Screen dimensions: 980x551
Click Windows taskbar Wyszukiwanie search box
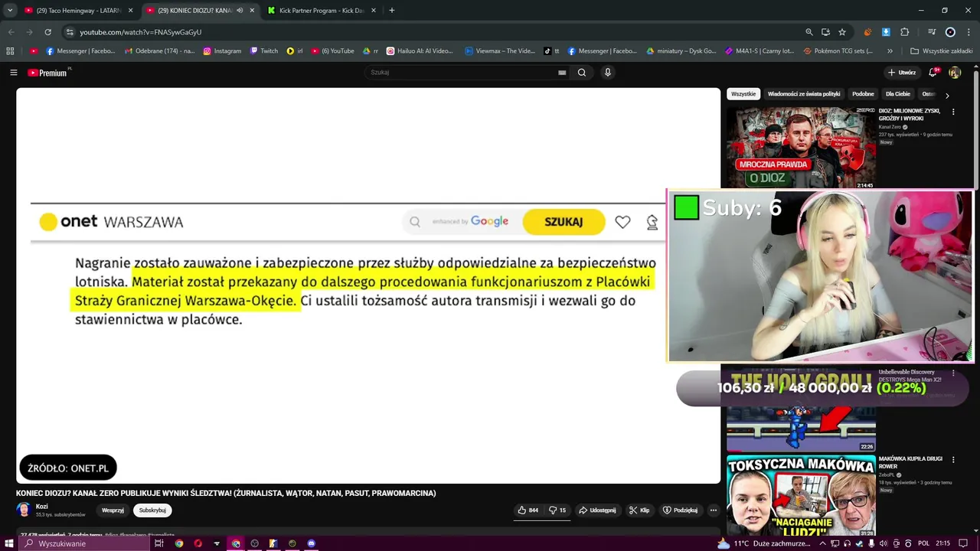coord(83,543)
